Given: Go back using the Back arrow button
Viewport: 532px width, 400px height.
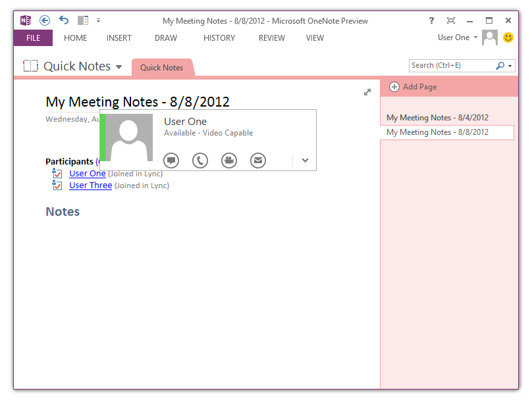Looking at the screenshot, I should tap(45, 20).
